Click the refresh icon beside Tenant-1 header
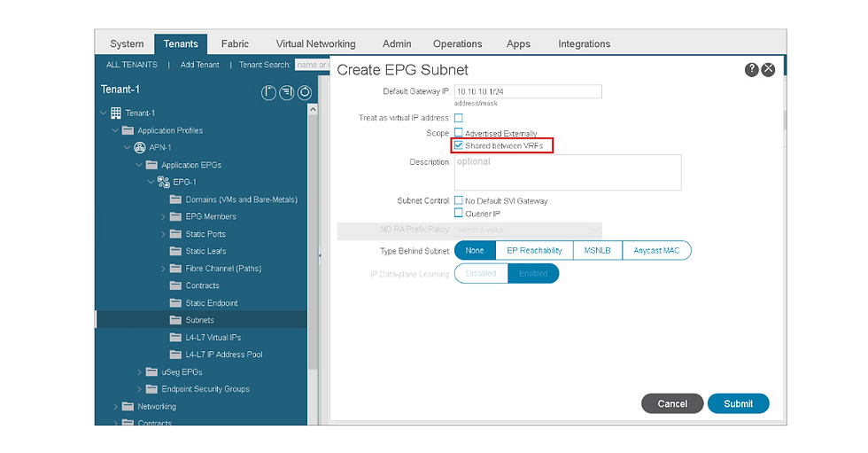The width and height of the screenshot is (868, 453). (x=305, y=92)
